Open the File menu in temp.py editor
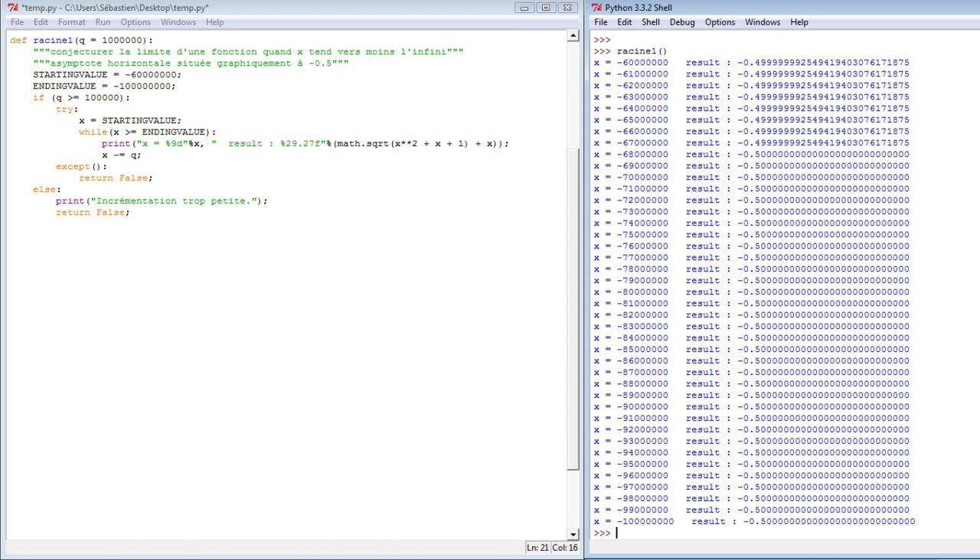Image resolution: width=980 pixels, height=560 pixels. coord(17,22)
